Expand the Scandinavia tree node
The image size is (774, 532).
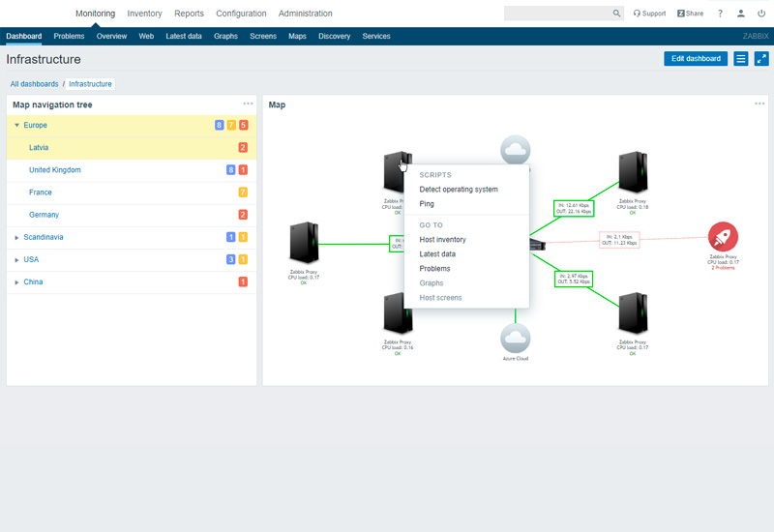click(16, 237)
